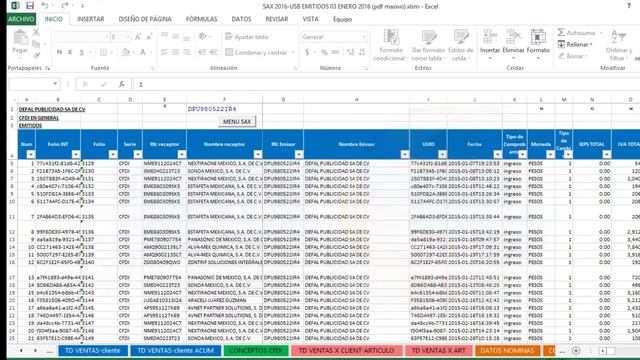This screenshot has height=360, width=640.
Task: Open the Rellenar fill dropdown
Action: pos(575,44)
